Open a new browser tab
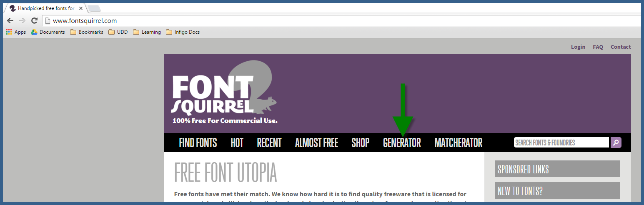This screenshot has width=644, height=205. click(94, 8)
